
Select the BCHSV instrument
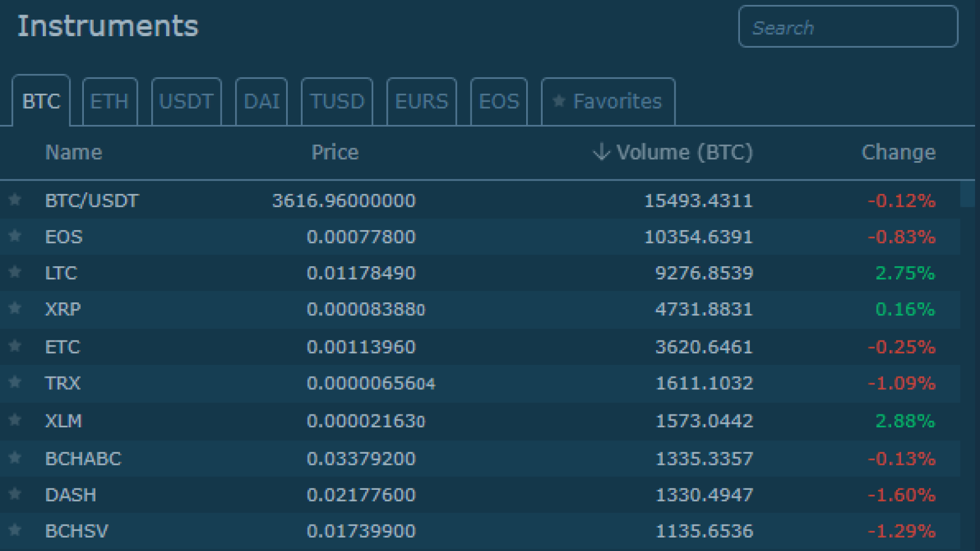pyautogui.click(x=77, y=531)
